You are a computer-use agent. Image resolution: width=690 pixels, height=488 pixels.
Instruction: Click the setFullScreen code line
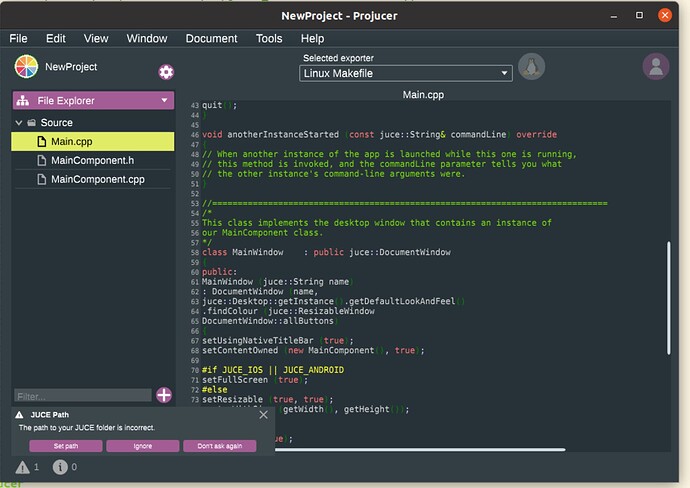[x=255, y=380]
